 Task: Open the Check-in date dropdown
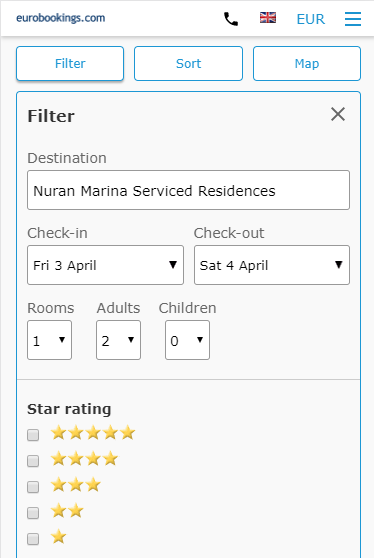click(105, 265)
